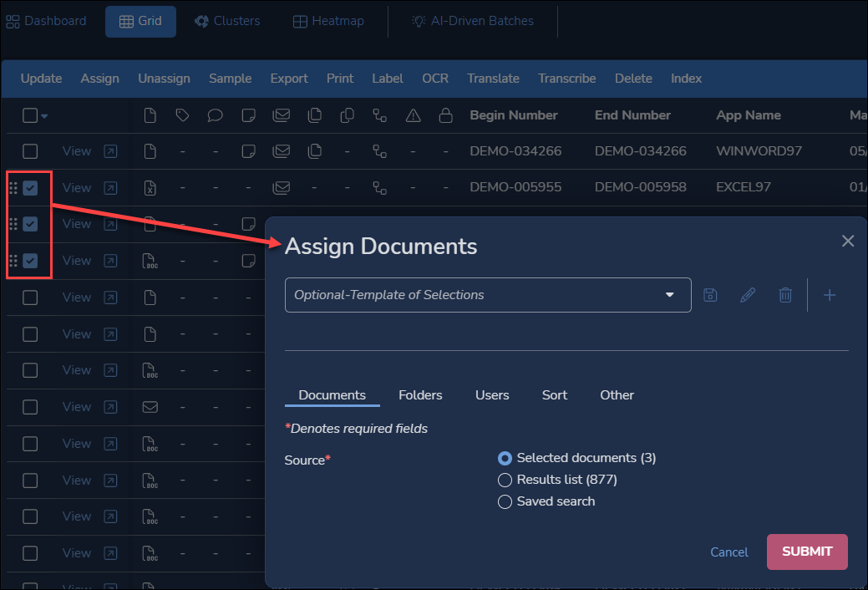Switch to the Folders tab
This screenshot has width=868, height=590.
pyautogui.click(x=420, y=394)
